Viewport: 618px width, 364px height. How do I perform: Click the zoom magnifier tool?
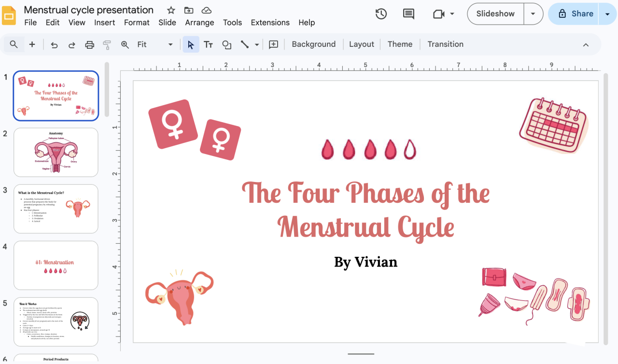tap(125, 44)
